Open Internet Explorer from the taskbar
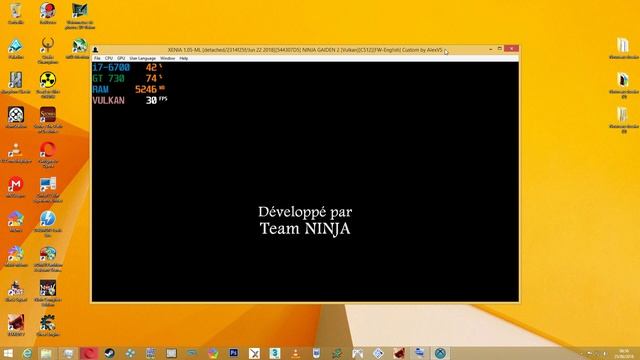Screen dimensions: 640x360 click(x=27, y=353)
